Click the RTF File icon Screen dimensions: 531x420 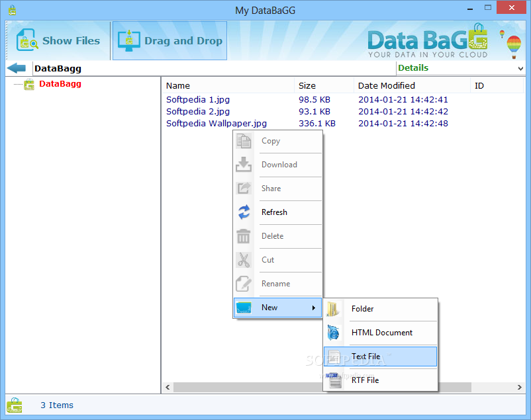point(334,380)
